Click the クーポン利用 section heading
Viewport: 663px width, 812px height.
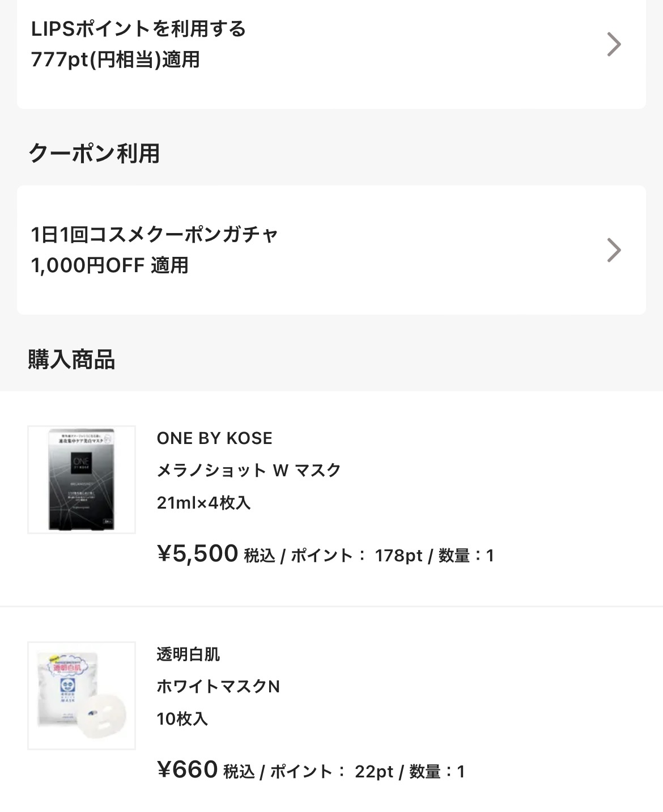(94, 154)
